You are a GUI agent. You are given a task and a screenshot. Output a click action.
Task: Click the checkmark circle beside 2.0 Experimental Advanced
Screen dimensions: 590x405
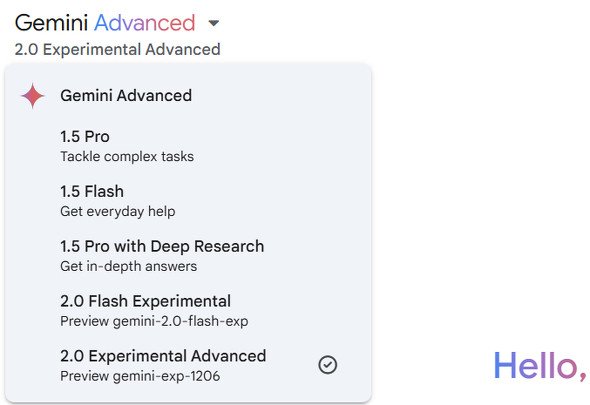[x=328, y=365]
